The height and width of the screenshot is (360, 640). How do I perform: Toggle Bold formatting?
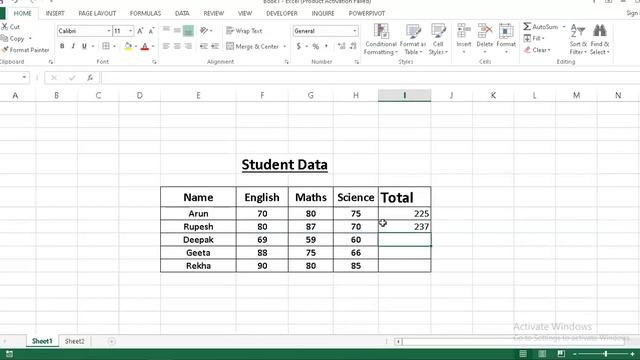[x=62, y=46]
